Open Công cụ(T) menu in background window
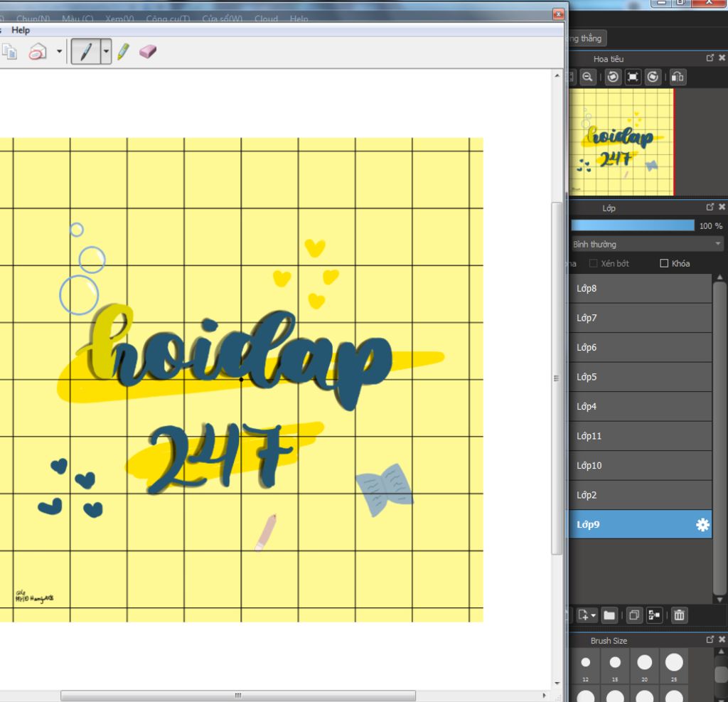The width and height of the screenshot is (728, 702). (x=168, y=18)
